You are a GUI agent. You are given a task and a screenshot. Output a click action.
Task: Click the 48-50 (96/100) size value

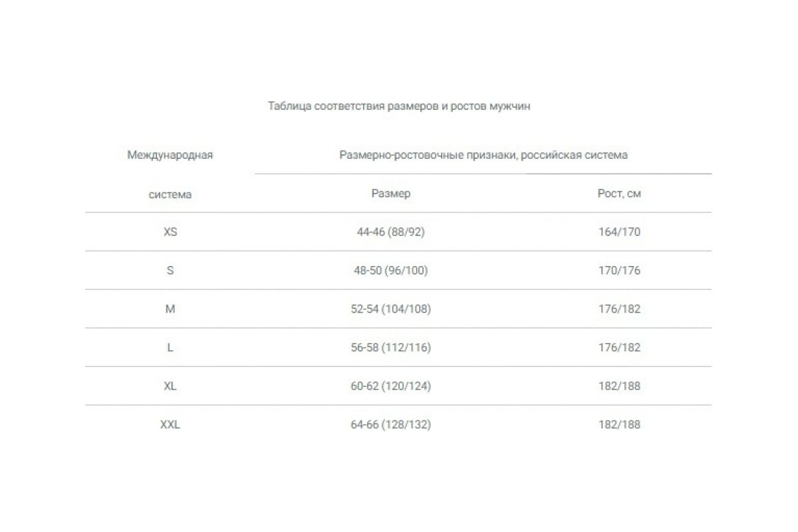pyautogui.click(x=391, y=271)
